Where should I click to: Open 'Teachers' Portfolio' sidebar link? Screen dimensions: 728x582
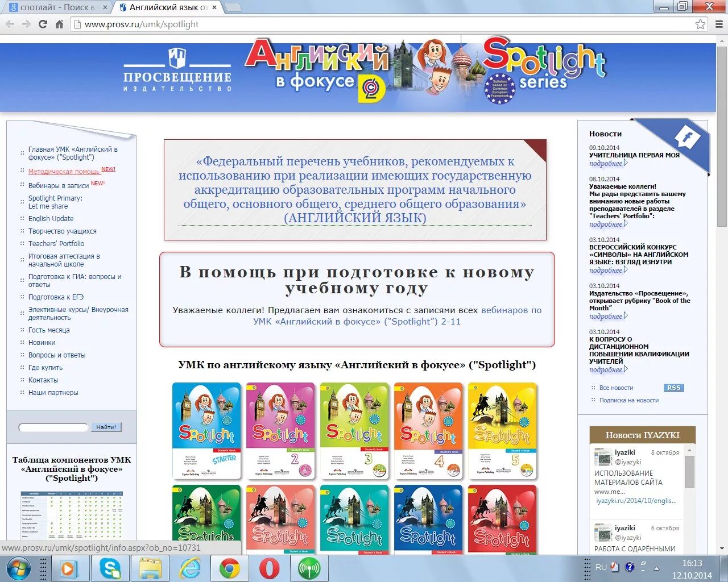click(x=56, y=244)
